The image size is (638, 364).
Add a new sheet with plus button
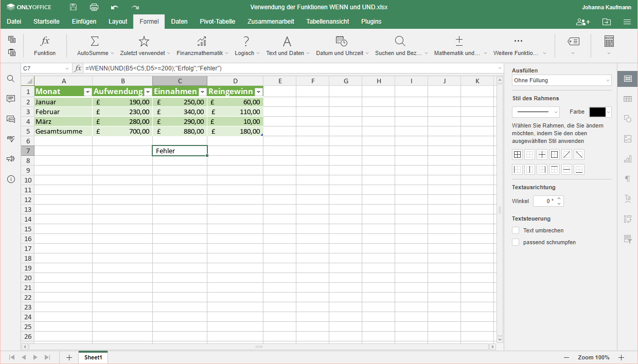pos(69,357)
